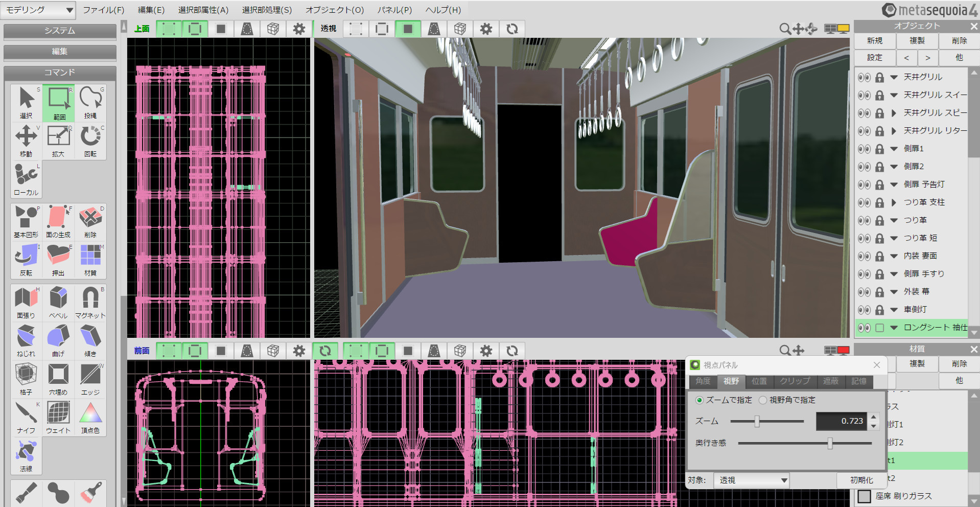Toggle visibility of 車側灯 object
The image size is (980, 507).
click(864, 310)
